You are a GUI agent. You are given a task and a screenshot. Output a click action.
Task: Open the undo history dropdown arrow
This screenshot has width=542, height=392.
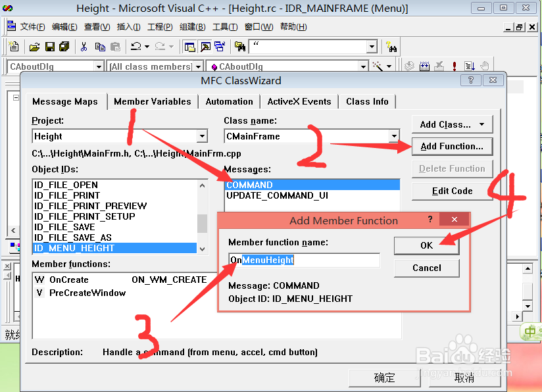(147, 46)
